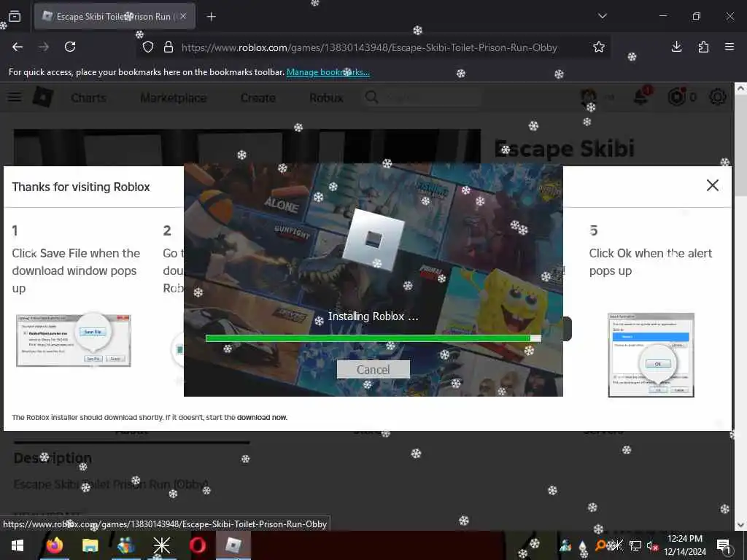Click the Save File step thumbnail
Screen dimensions: 747x560
[74, 340]
